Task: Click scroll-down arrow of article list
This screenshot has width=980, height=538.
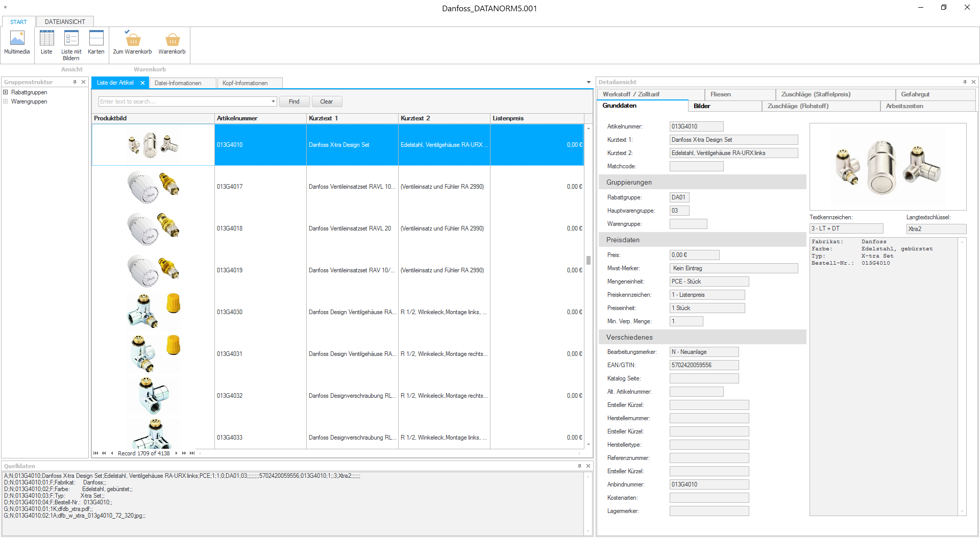Action: click(588, 445)
